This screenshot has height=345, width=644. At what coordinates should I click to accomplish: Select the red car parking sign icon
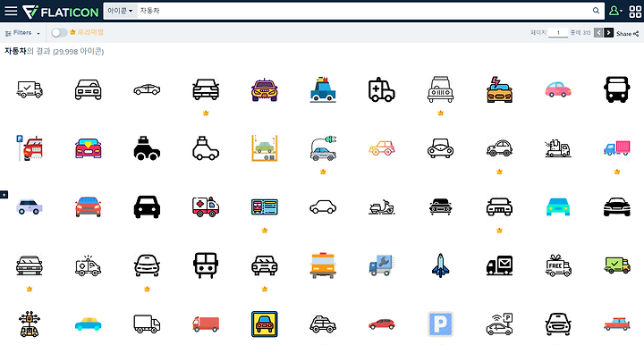pyautogui.click(x=30, y=148)
